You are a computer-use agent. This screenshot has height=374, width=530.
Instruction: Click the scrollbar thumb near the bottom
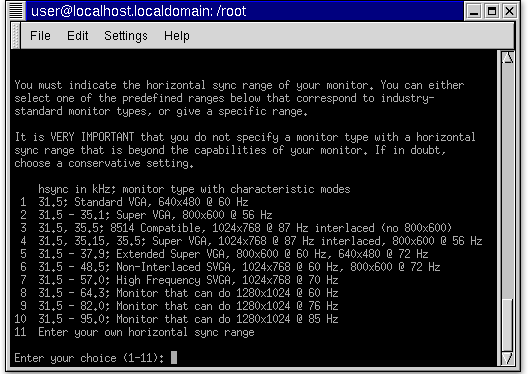[x=508, y=325]
